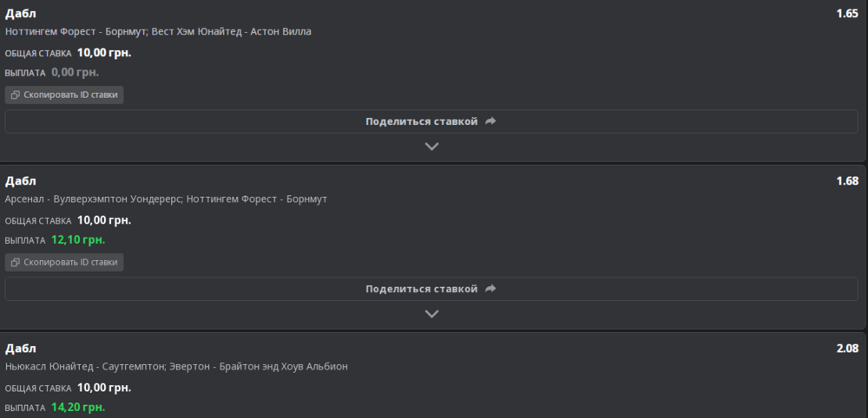Screen dimensions: 868x418
Task: Click the 14,20 грн. payout amount
Action: coord(78,408)
